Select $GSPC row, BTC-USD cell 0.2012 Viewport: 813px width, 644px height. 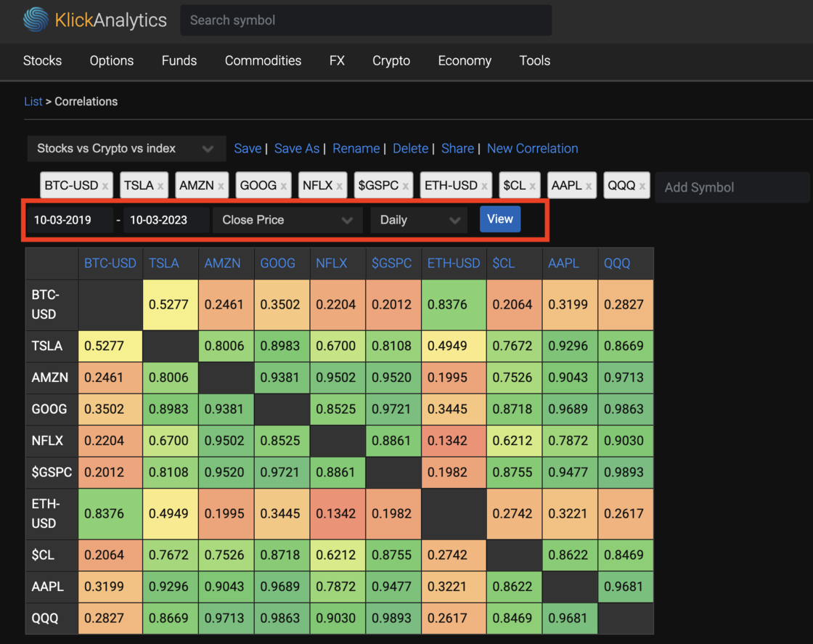[x=110, y=473]
